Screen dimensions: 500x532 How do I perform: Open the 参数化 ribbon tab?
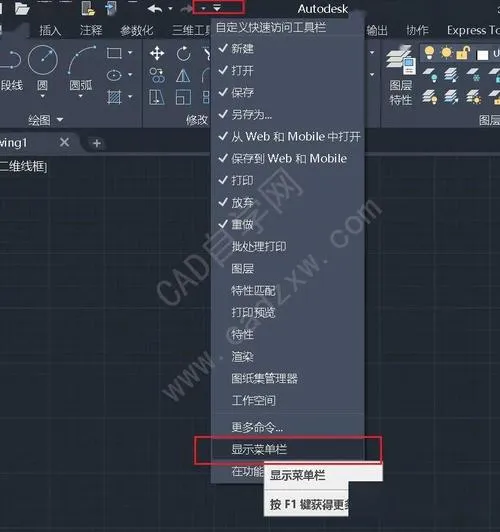tap(137, 31)
